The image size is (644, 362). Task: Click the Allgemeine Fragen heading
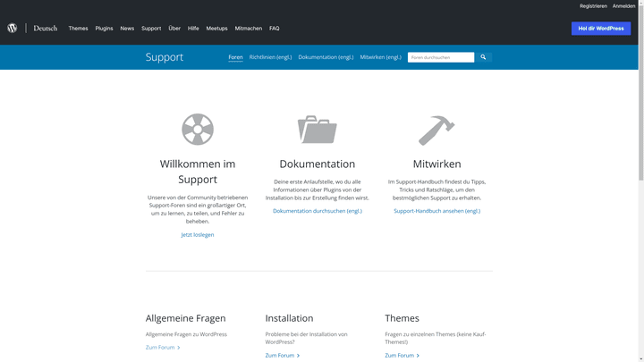[186, 318]
